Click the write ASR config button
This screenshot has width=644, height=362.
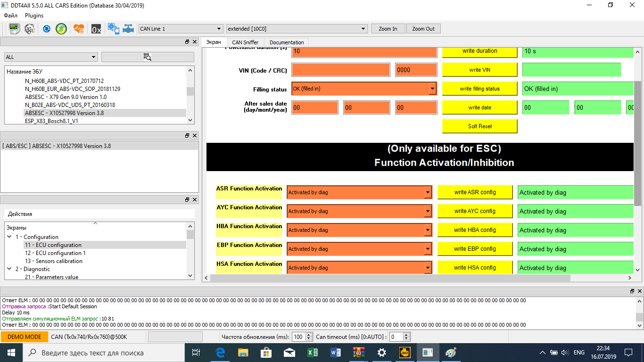point(475,192)
